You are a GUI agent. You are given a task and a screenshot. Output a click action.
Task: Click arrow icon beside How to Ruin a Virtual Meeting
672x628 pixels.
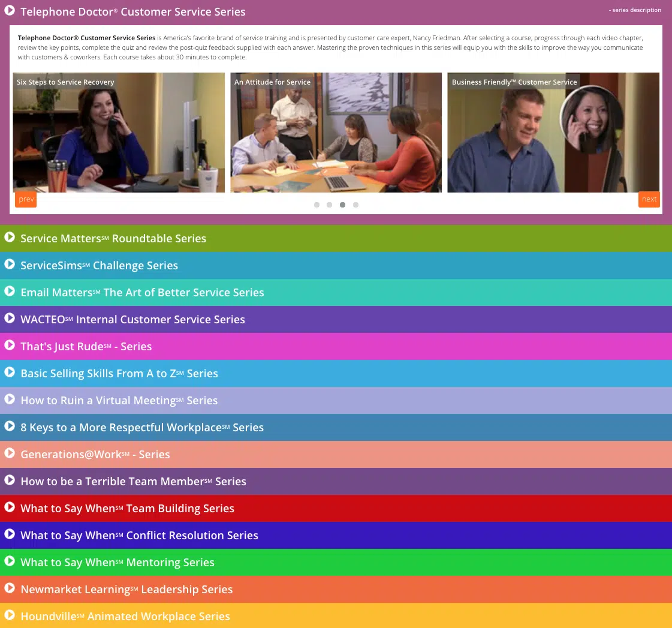(x=10, y=399)
